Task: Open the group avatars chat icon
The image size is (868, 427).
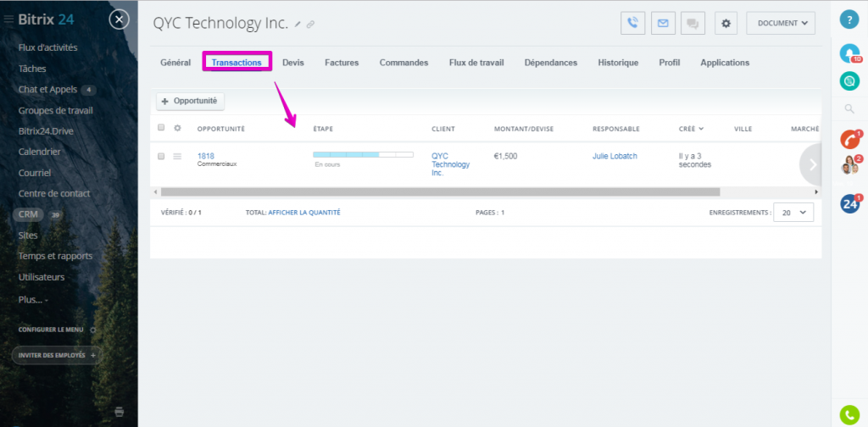Action: point(849,165)
